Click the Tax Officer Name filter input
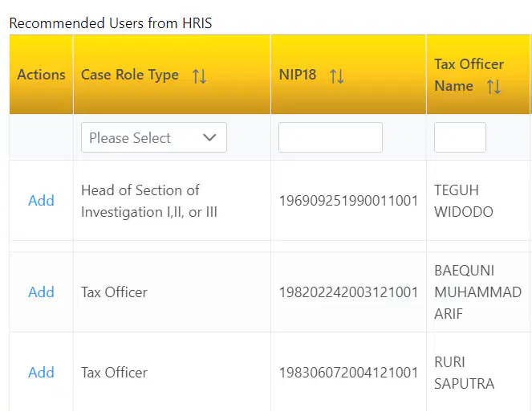This screenshot has height=412, width=532. click(460, 137)
